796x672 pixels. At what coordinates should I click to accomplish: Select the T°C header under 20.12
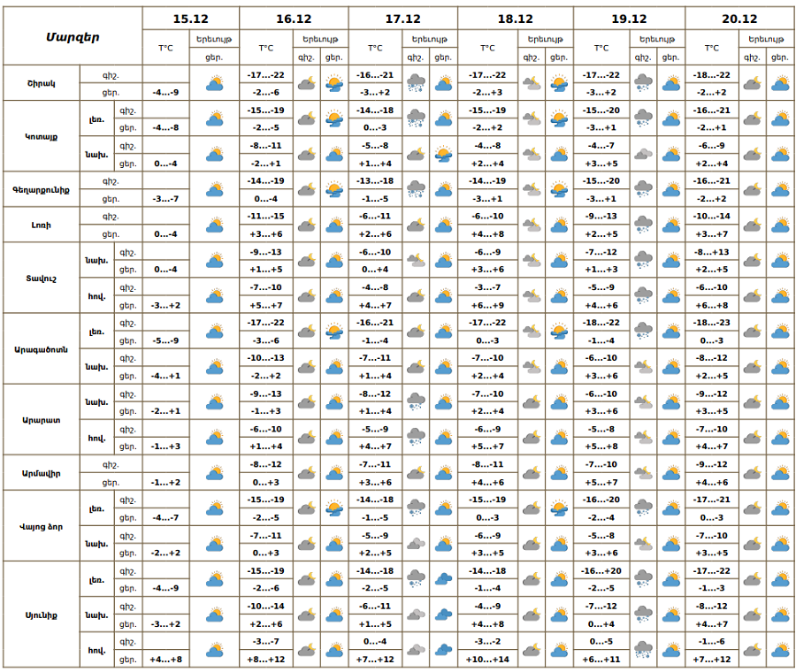click(711, 48)
